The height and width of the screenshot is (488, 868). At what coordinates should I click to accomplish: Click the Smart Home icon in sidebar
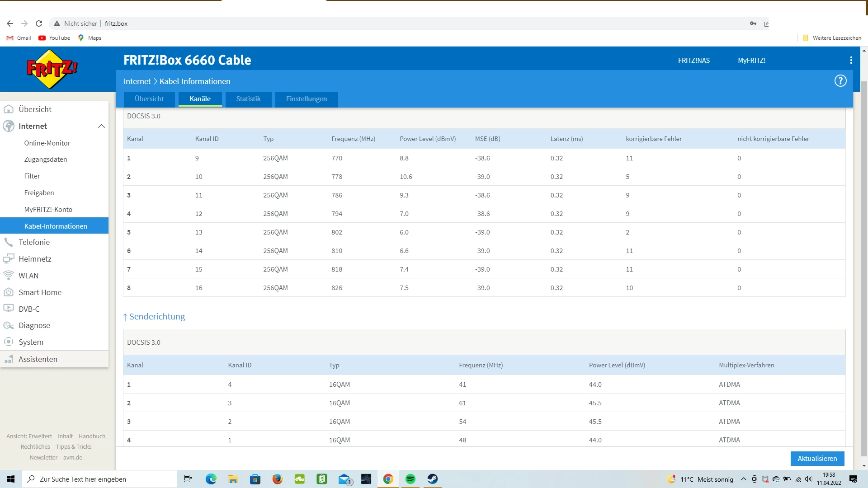8,292
